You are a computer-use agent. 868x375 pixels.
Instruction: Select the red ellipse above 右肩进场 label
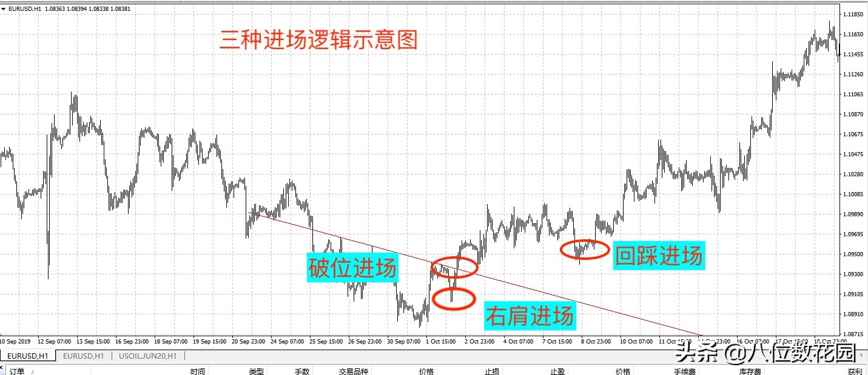[454, 297]
